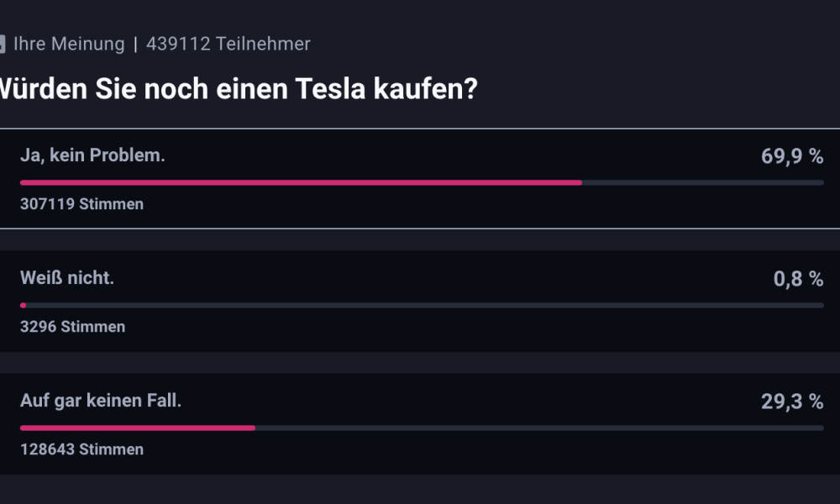
Task: Click the pink dot on 'Weiß nicht.' bar
Action: pyautogui.click(x=23, y=305)
